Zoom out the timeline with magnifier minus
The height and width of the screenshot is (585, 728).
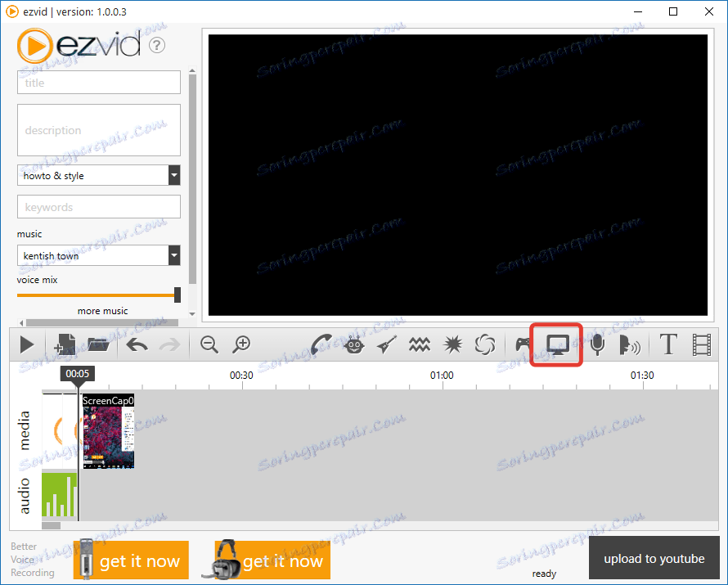coord(209,345)
